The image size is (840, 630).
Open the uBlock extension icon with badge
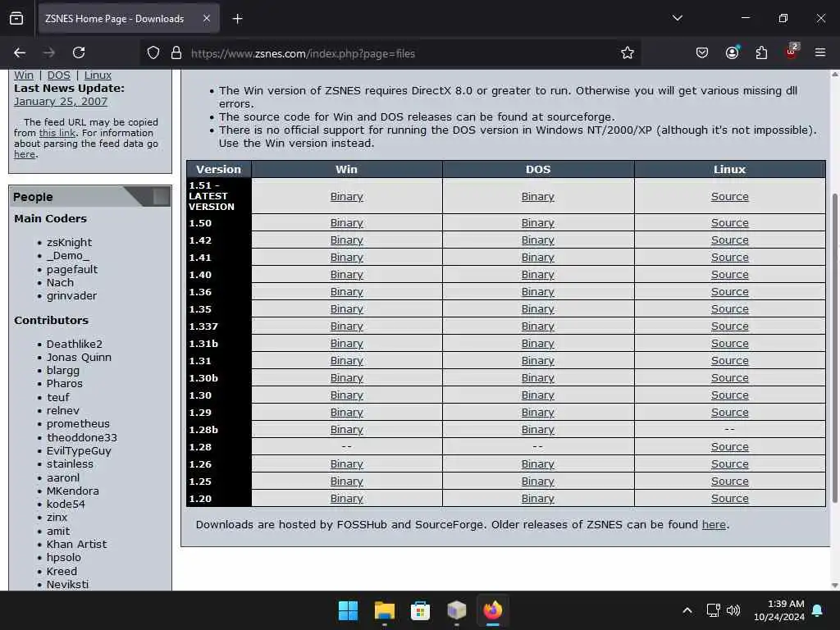(x=792, y=52)
